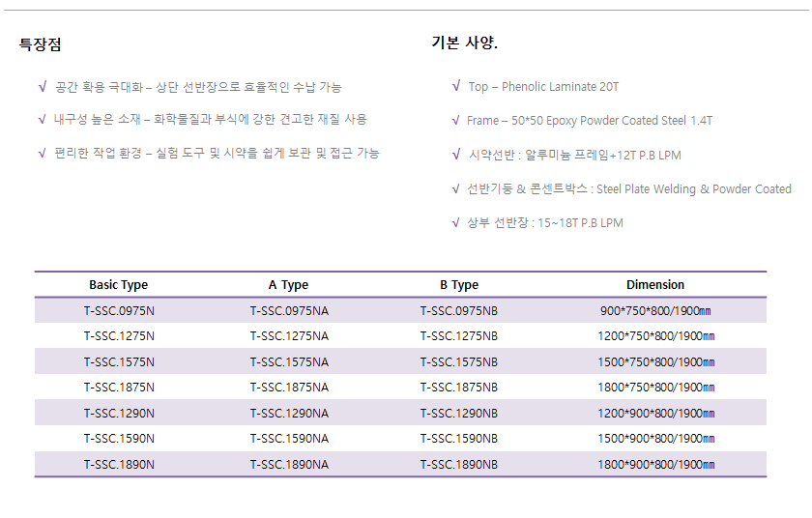Click model T-SSC.0975N in Basic Type
Screen dimensions: 812x518
tap(119, 311)
